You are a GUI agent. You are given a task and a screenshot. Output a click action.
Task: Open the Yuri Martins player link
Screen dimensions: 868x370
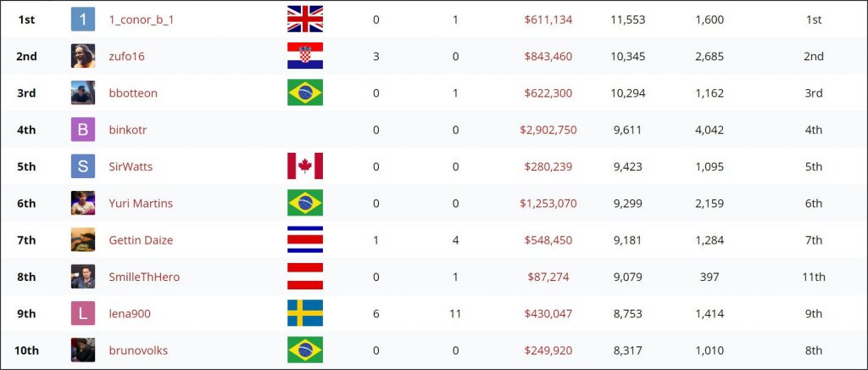tap(141, 204)
